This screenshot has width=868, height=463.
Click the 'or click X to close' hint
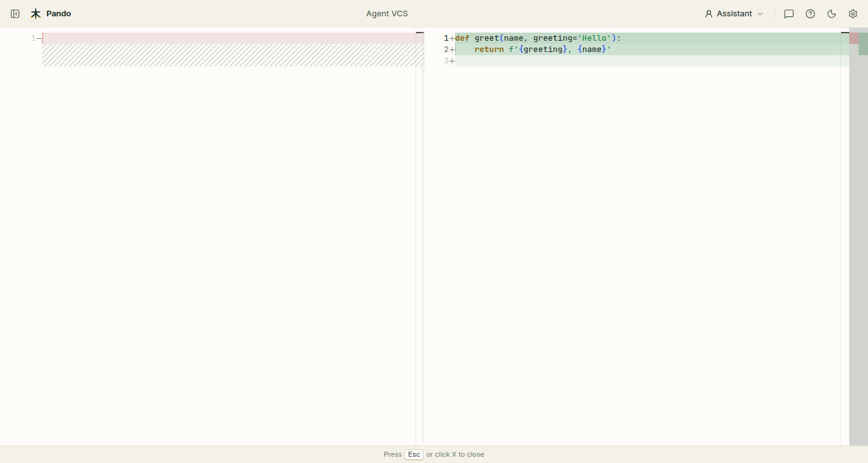(x=455, y=454)
